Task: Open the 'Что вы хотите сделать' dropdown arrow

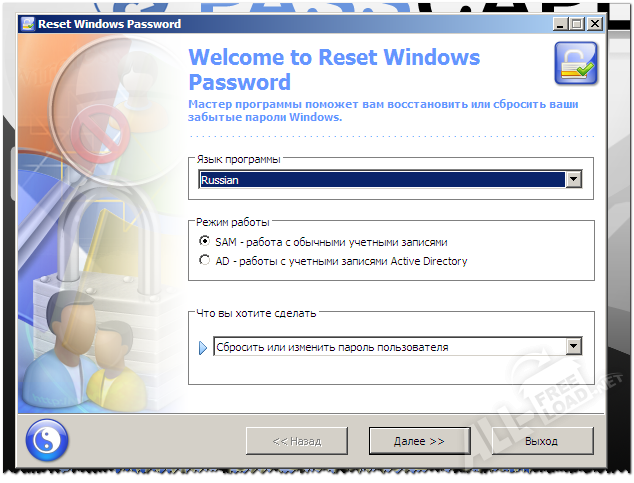Action: pos(573,347)
